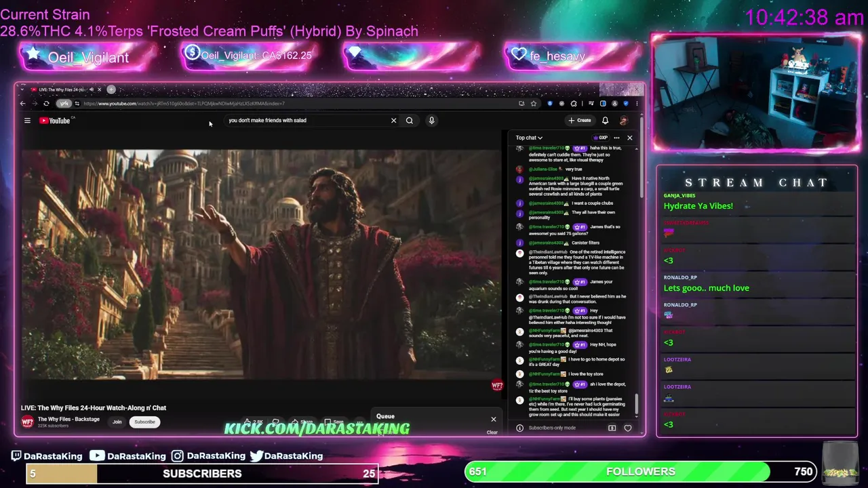Click the search magnifier button

[410, 121]
